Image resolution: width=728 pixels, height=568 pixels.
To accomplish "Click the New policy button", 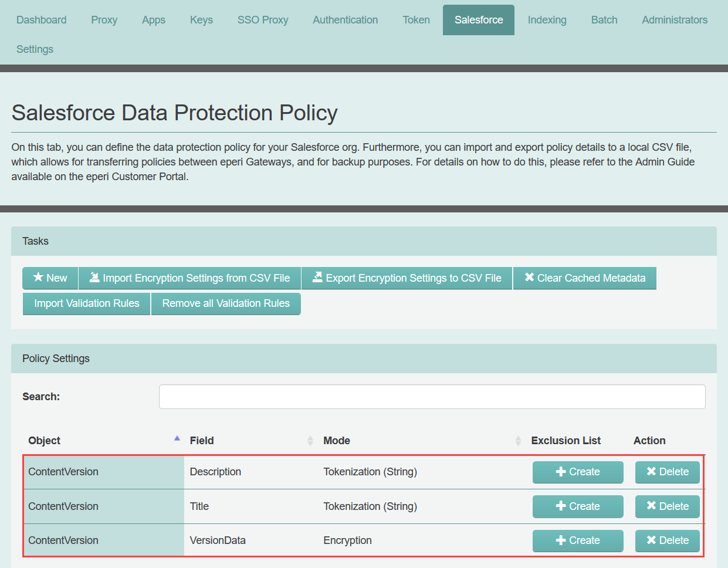I will coord(50,278).
